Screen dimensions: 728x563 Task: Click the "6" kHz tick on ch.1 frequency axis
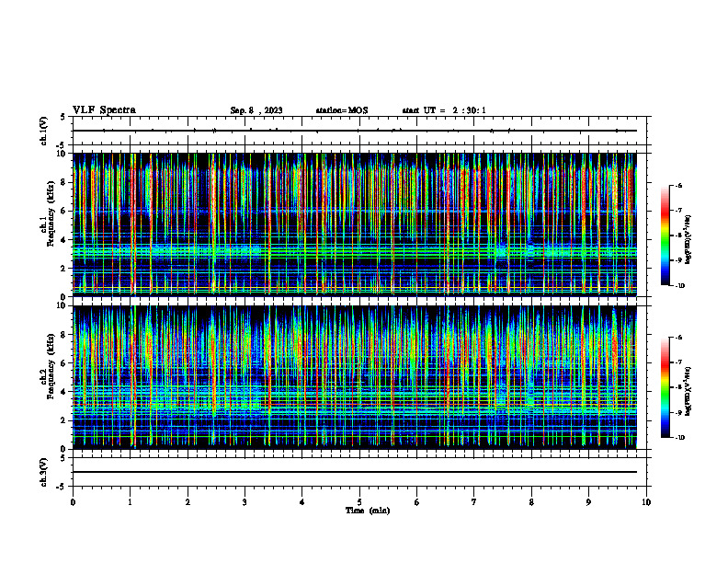point(63,211)
